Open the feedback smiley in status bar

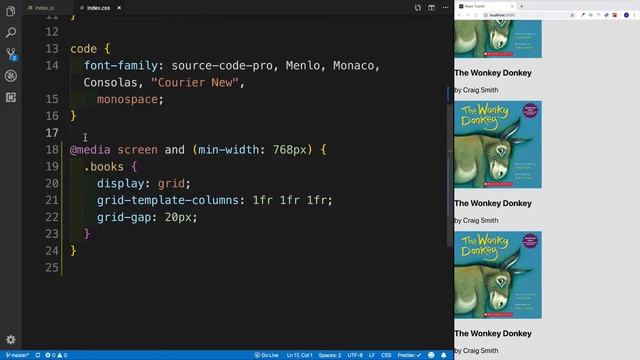(431, 355)
